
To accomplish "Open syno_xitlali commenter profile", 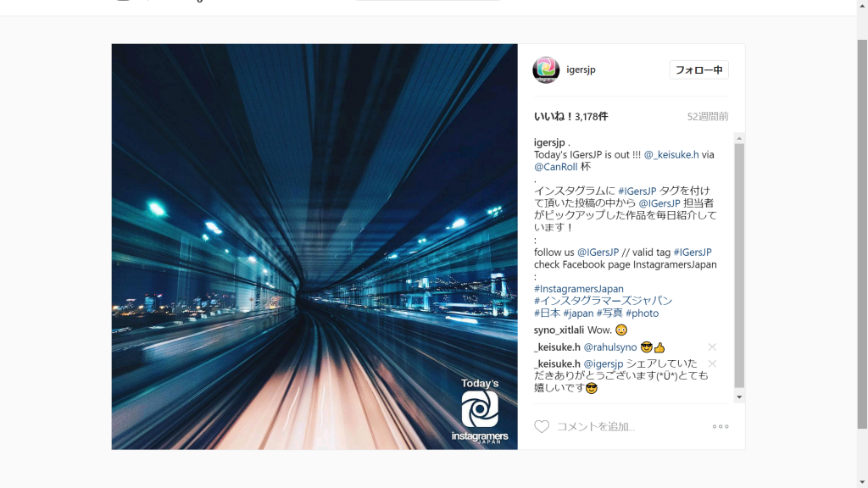I will coord(559,330).
